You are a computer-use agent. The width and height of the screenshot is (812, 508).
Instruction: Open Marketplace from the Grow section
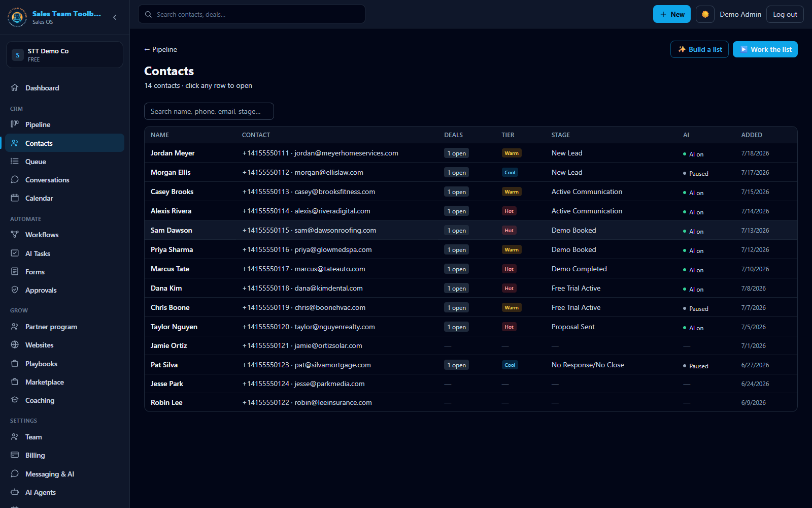point(64,382)
